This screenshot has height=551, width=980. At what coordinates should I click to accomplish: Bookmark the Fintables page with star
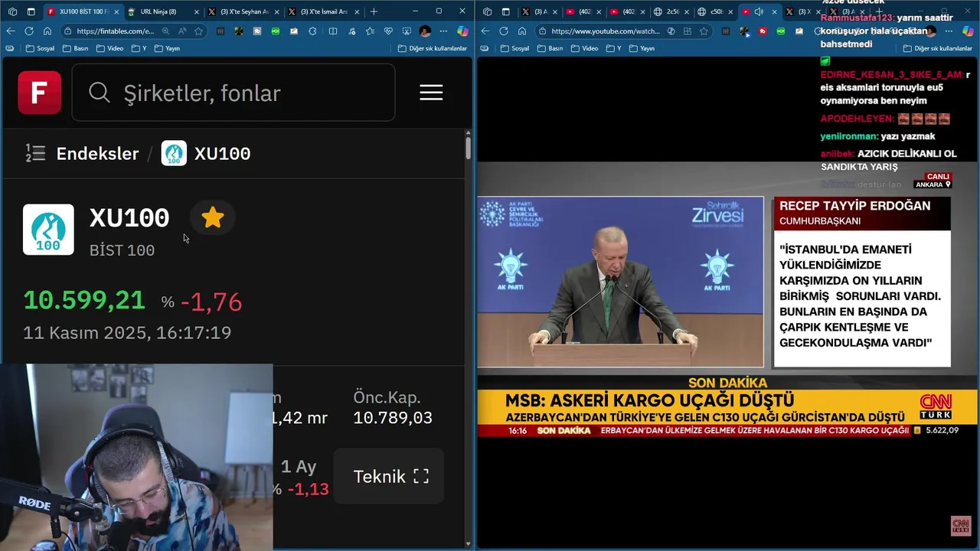pos(198,31)
